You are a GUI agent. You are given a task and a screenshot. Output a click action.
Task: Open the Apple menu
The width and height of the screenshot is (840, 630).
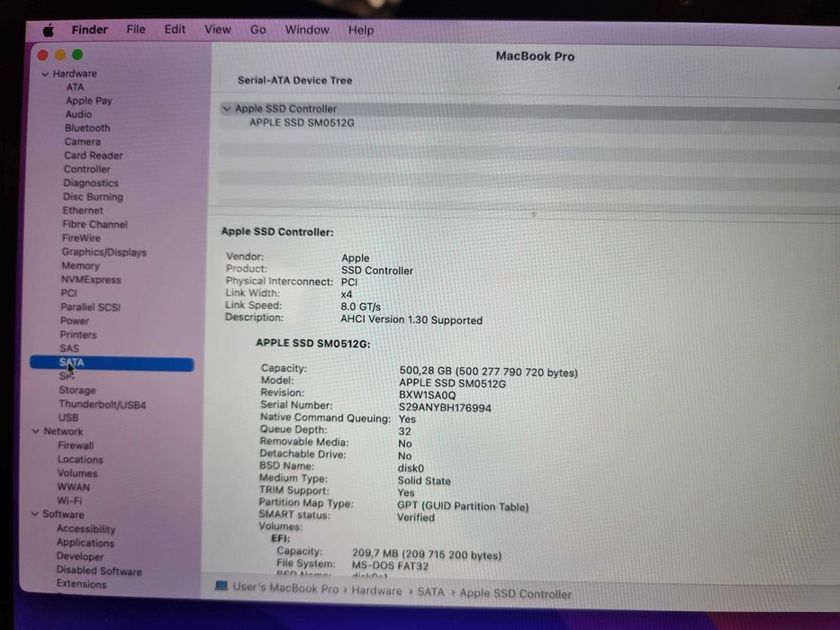tap(49, 31)
